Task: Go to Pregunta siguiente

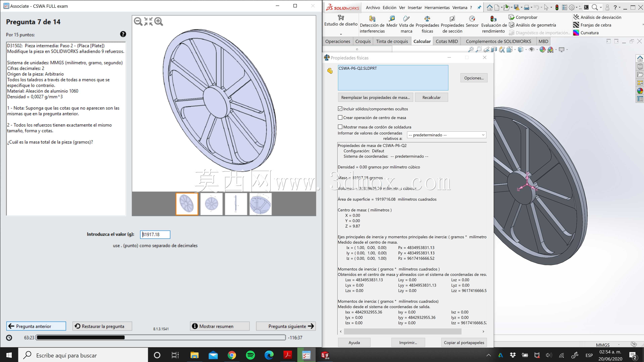Action: [286, 326]
